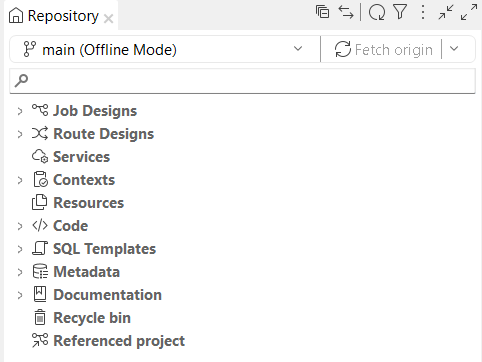Expand the Route Designs node
This screenshot has width=482, height=362.
20,134
